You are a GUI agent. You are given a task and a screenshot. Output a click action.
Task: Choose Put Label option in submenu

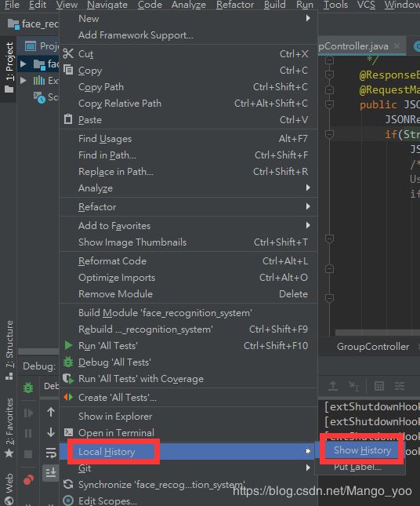[x=357, y=467]
